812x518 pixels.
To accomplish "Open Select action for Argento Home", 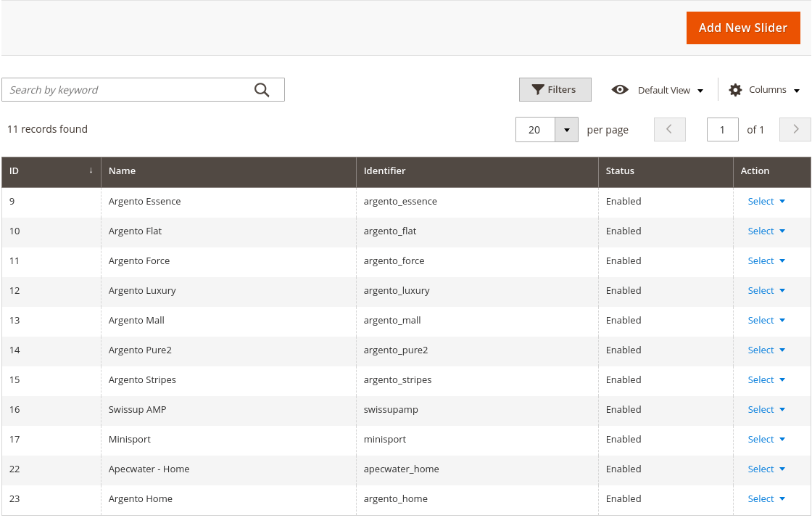I will click(x=766, y=499).
